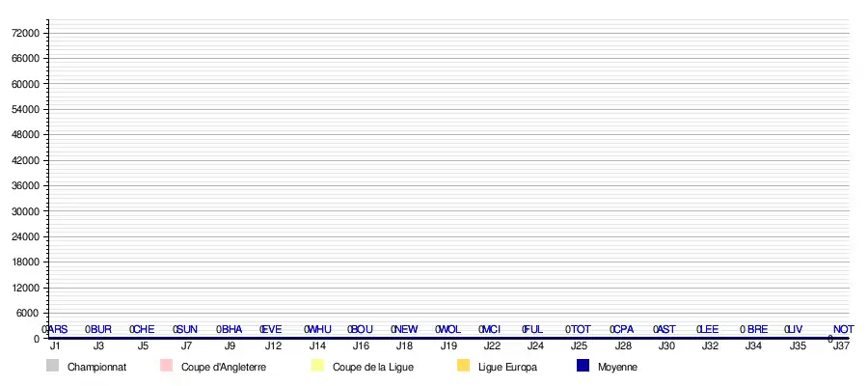Click the TOT team label

click(x=581, y=330)
